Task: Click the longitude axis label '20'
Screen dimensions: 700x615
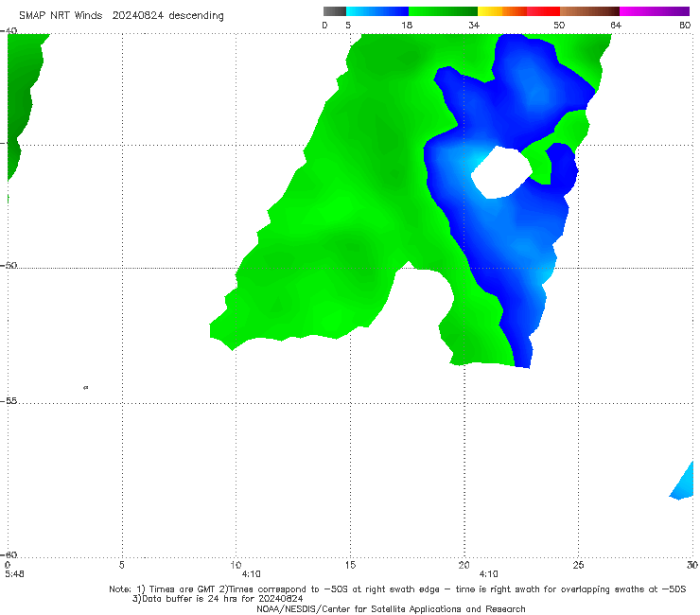Action: point(464,565)
